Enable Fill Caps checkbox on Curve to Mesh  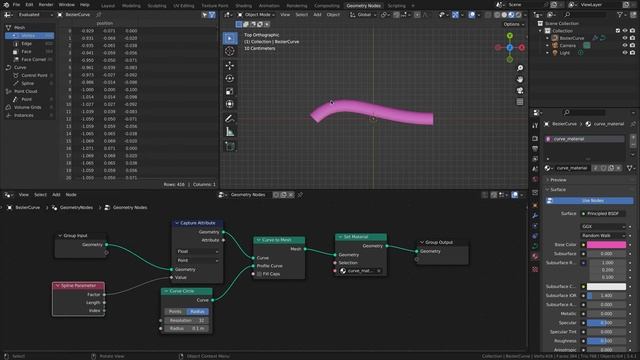[x=259, y=274]
